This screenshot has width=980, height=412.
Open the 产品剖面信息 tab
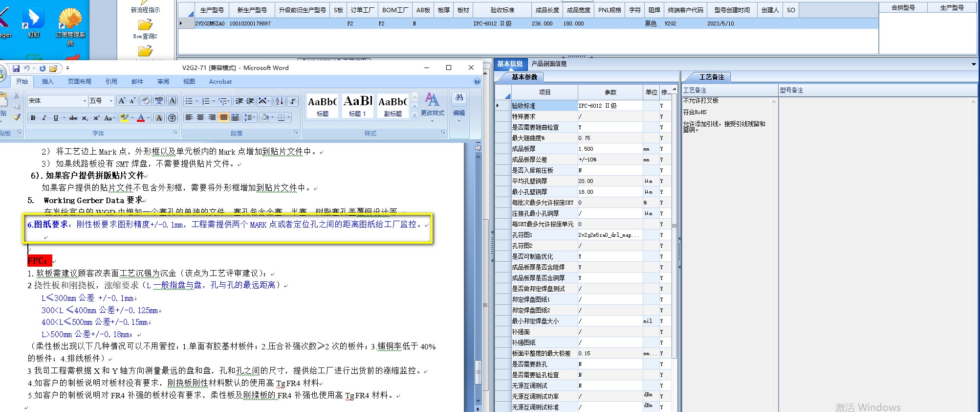click(x=549, y=64)
